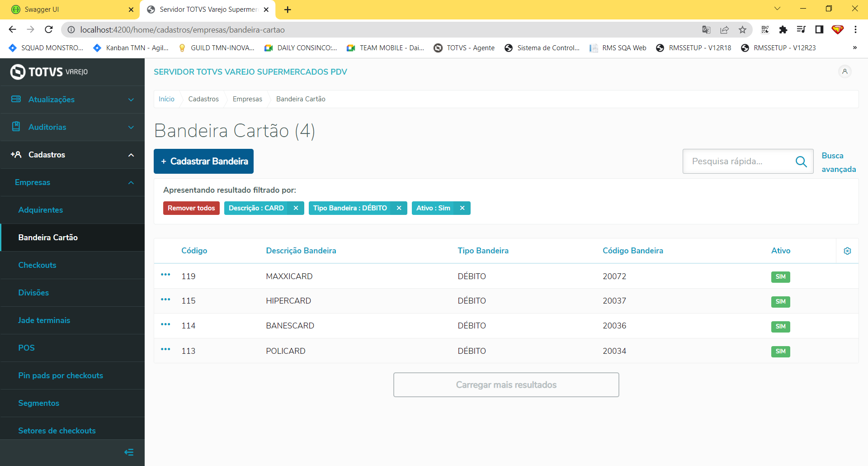Click the browser address bar URL
This screenshot has height=466, width=868.
(x=183, y=30)
